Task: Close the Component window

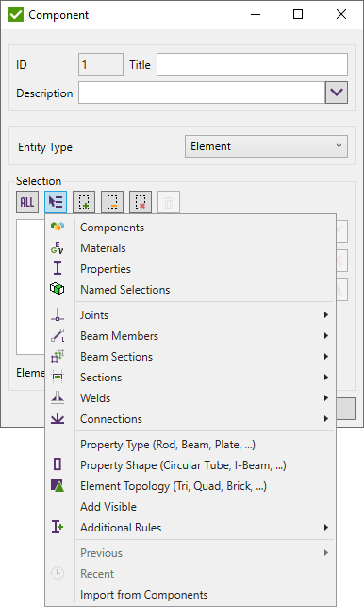Action: tap(341, 14)
